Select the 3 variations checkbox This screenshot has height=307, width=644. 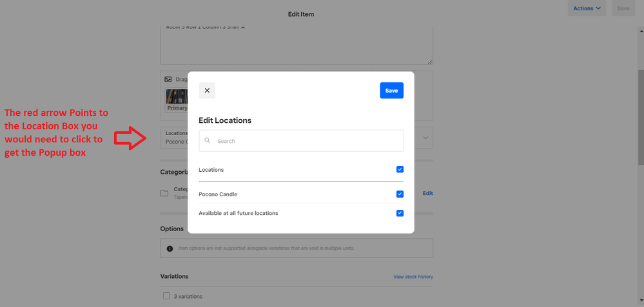[166, 296]
